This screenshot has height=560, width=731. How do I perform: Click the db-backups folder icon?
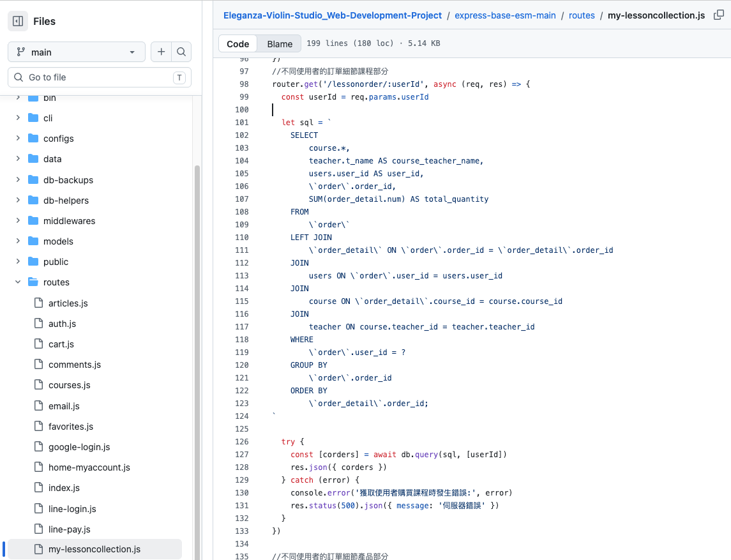coord(33,180)
